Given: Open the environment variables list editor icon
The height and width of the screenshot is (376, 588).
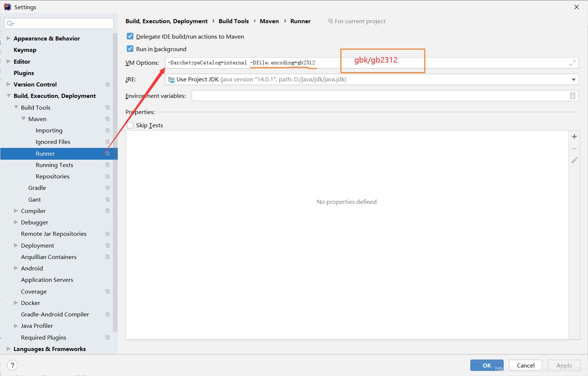Looking at the screenshot, I should point(573,96).
